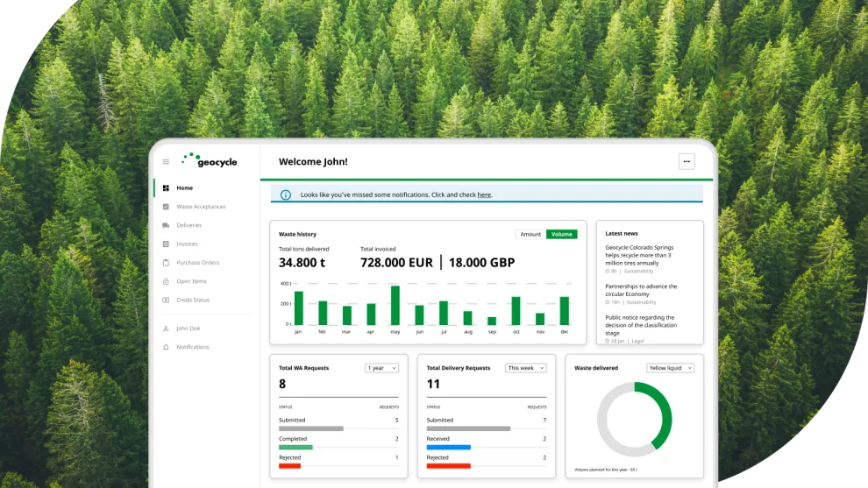Click Total Delivery Requests count '11'
The width and height of the screenshot is (868, 488).
tap(433, 384)
